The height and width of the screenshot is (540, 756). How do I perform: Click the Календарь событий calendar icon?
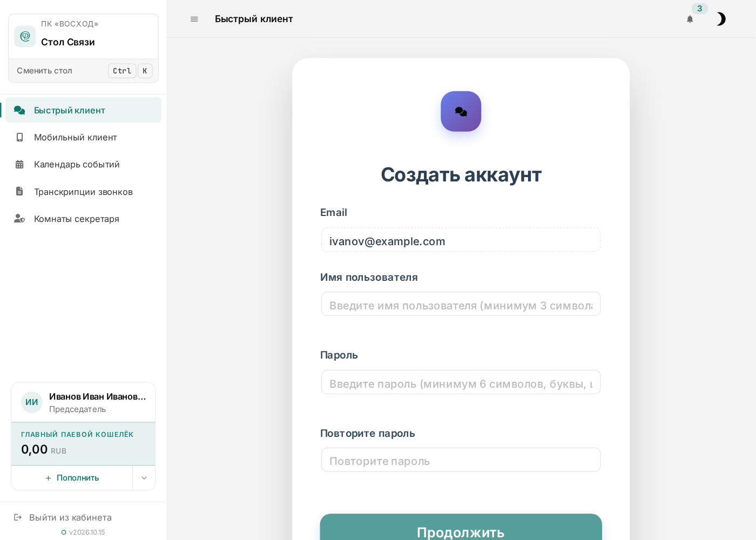[x=19, y=164]
